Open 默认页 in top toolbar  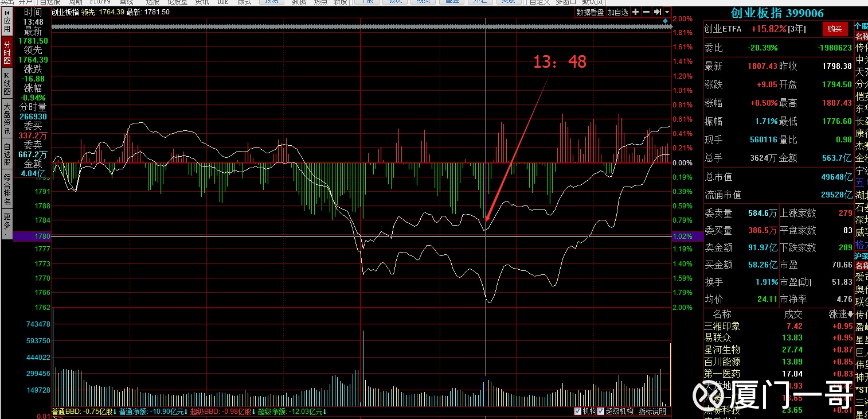pos(592,2)
